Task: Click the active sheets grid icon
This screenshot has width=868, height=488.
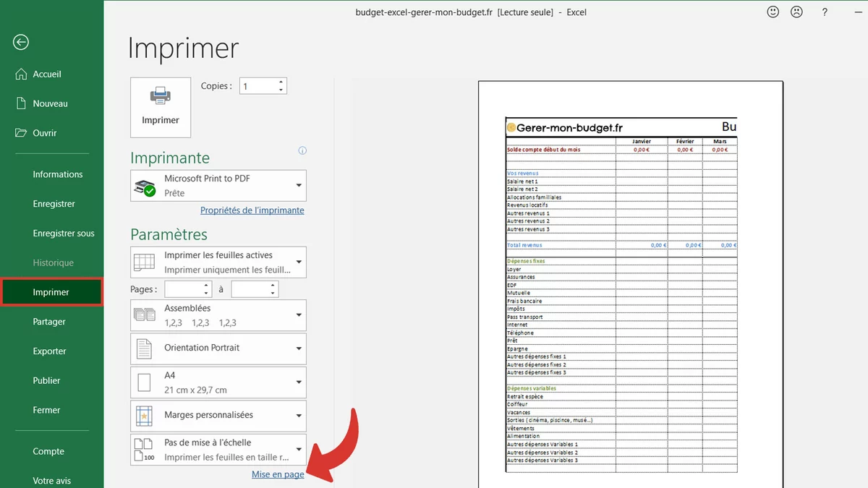Action: [145, 262]
